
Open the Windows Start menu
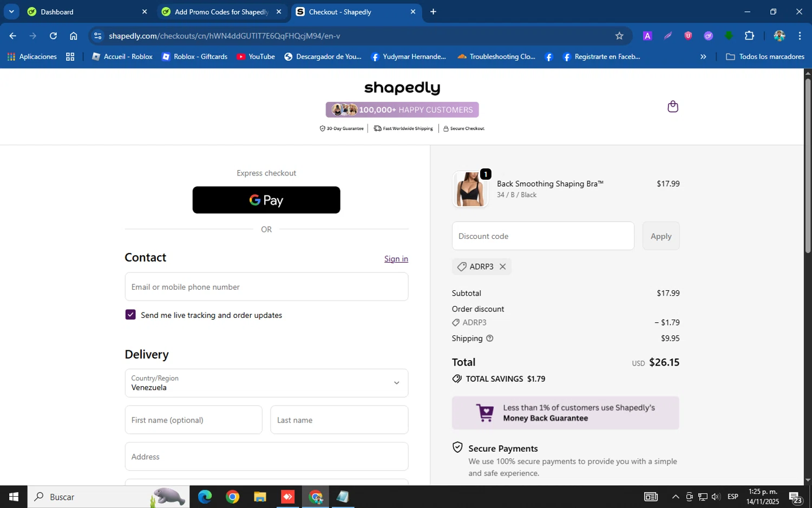(x=14, y=497)
